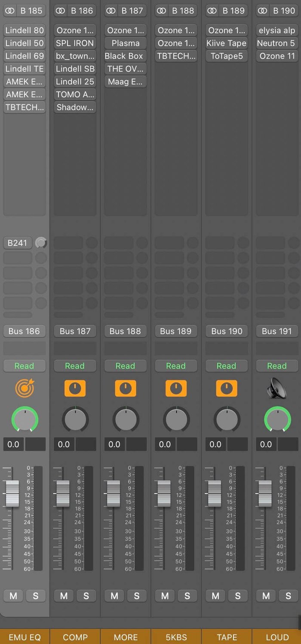The width and height of the screenshot is (301, 644).
Task: Open the ToTape5 plugin slot
Action: coord(227,56)
